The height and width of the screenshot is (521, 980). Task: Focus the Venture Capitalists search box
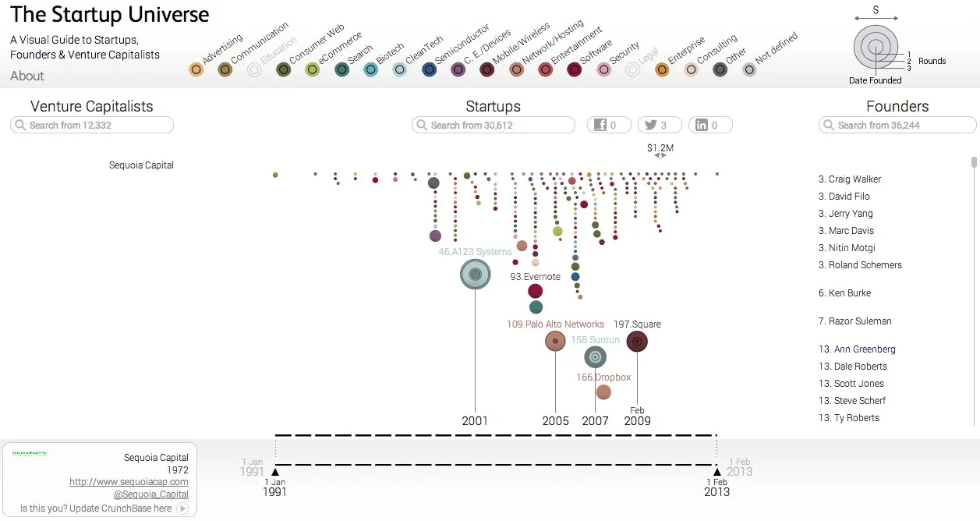(92, 125)
